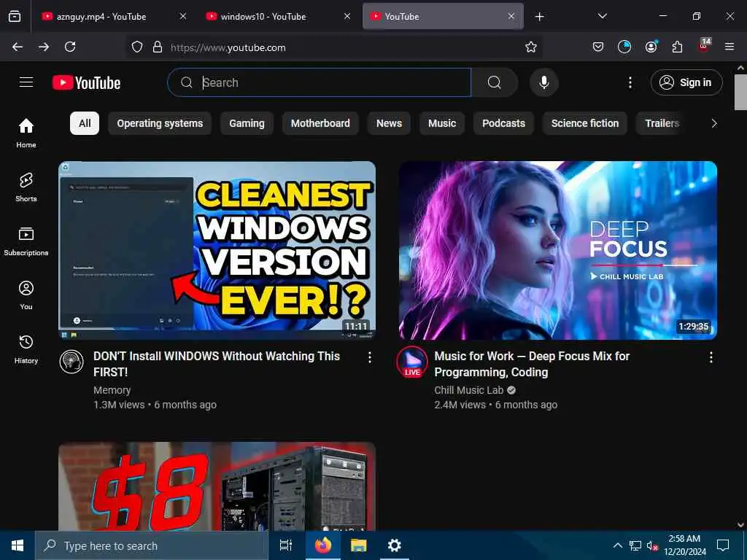The width and height of the screenshot is (747, 560).
Task: Reload the page
Action: [70, 47]
